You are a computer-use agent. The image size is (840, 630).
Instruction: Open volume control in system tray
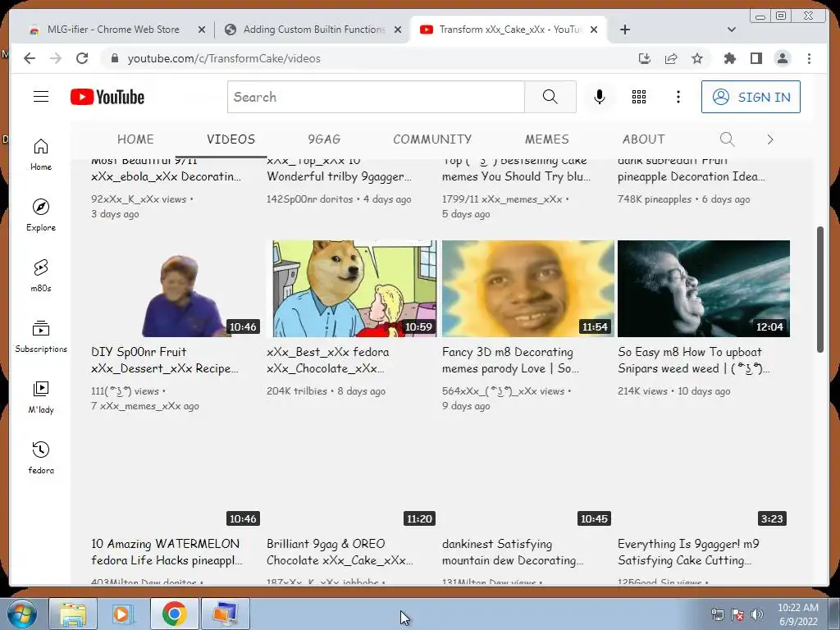coord(757,614)
